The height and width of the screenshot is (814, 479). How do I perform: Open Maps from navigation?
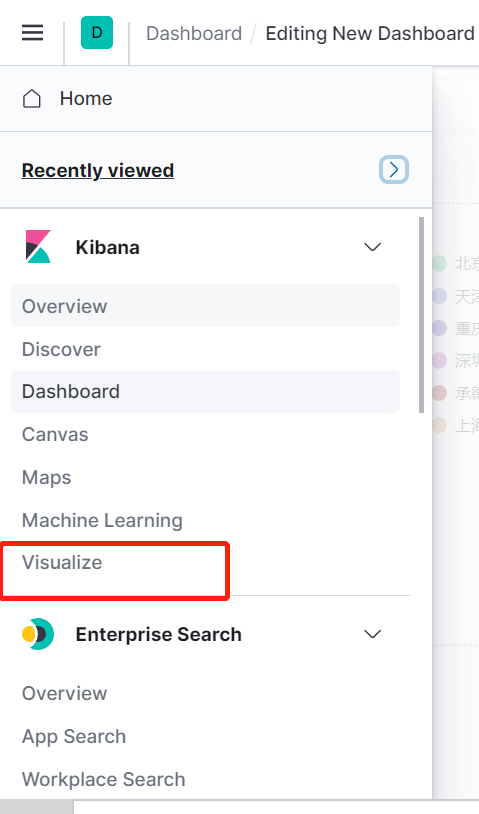(x=47, y=478)
